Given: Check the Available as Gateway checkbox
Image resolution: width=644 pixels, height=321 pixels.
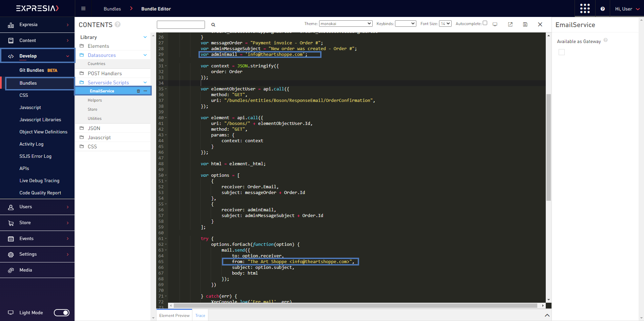Looking at the screenshot, I should pos(562,52).
